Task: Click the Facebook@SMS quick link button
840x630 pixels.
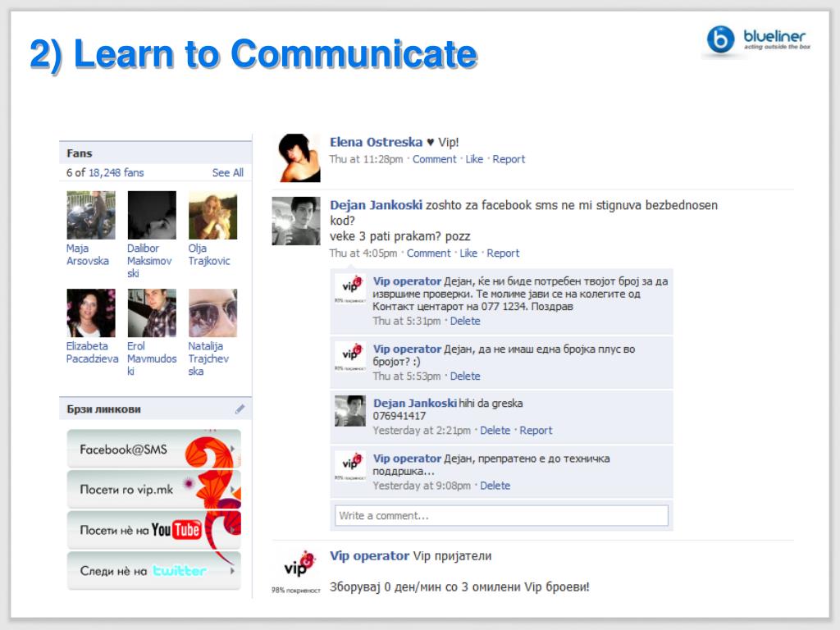Action: (153, 449)
